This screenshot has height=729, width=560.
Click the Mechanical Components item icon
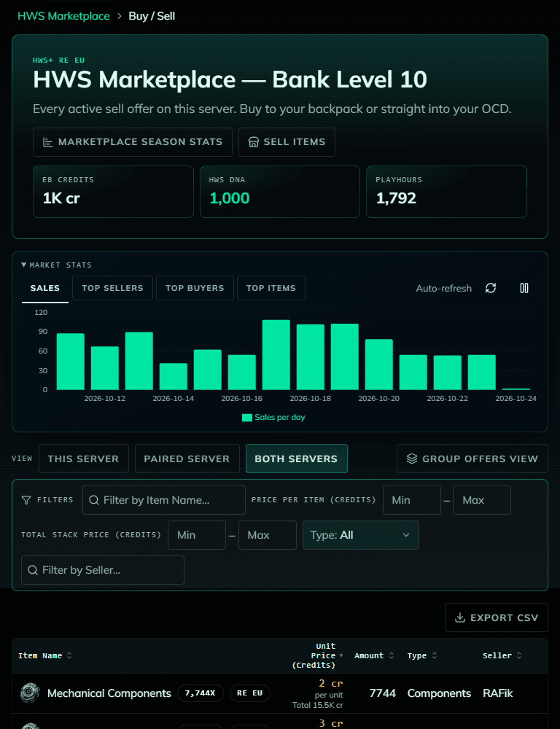pos(30,693)
